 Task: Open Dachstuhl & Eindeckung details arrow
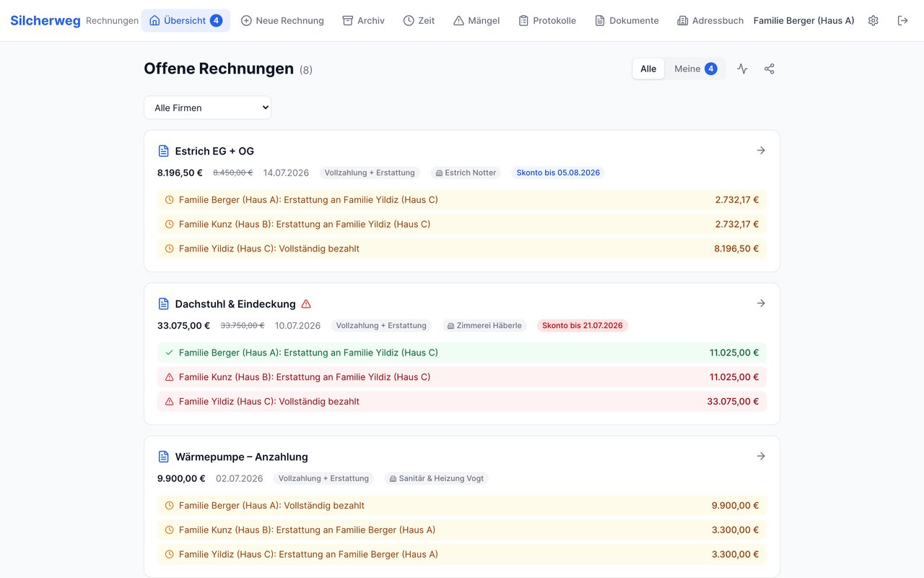[x=761, y=303]
